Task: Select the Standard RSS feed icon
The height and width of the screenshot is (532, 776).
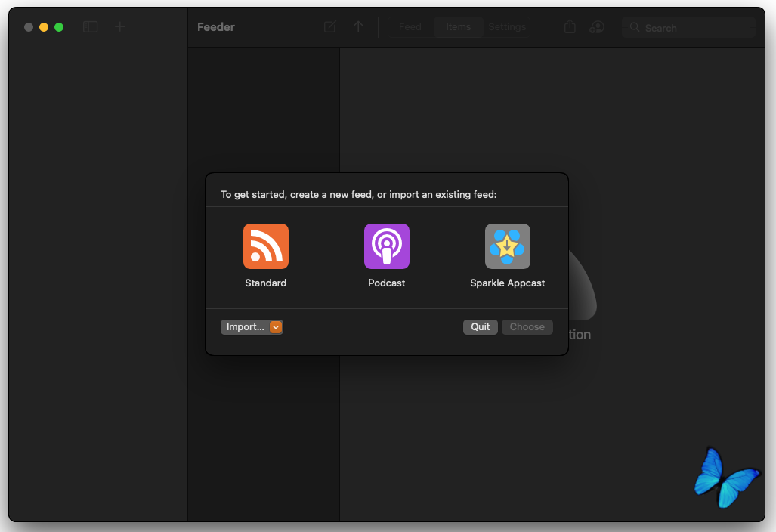Action: coord(266,246)
